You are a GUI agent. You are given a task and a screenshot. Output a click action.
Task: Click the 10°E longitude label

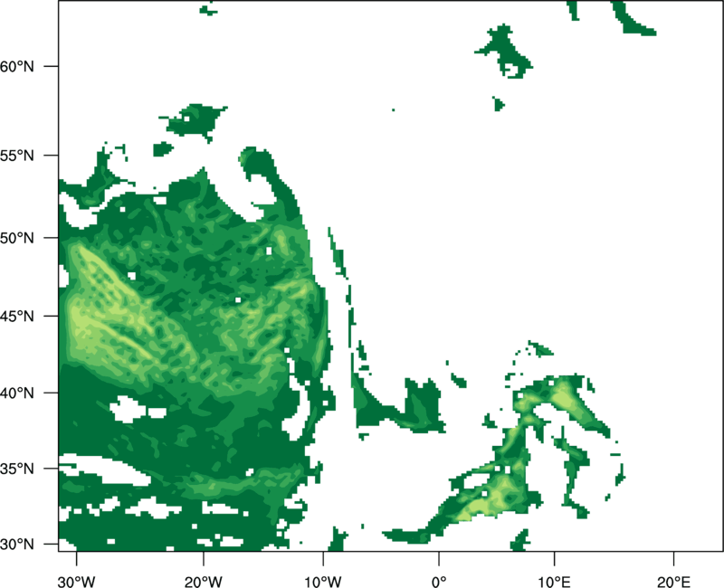554,582
